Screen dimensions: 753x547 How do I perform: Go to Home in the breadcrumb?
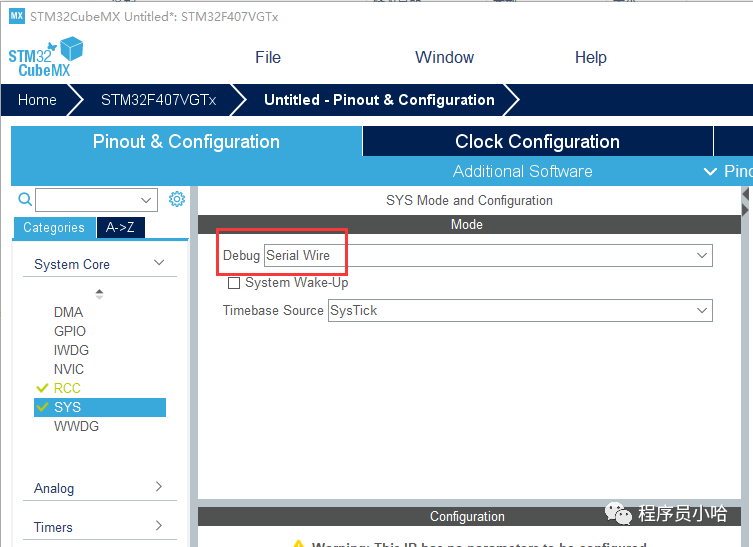tap(37, 100)
